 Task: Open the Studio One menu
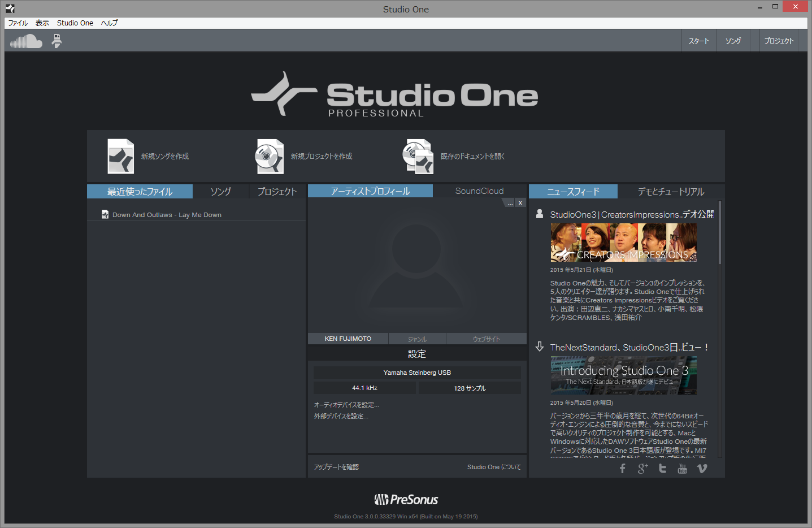[75, 23]
